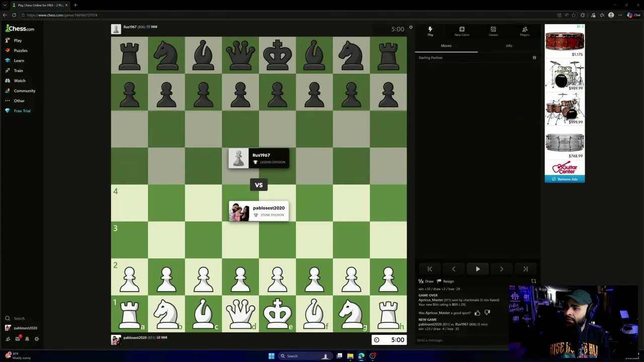This screenshot has height=362, width=644.
Task: Step back one move
Action: 453,269
